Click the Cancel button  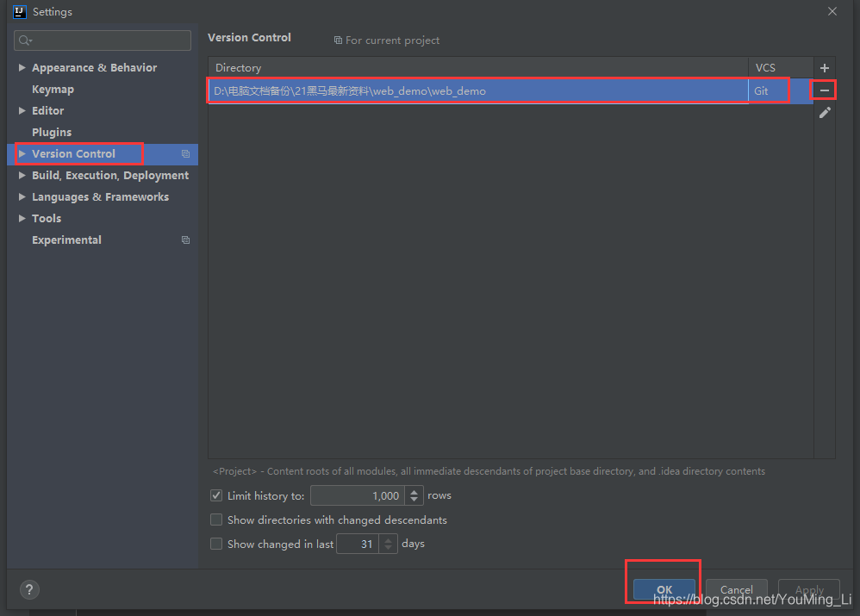(x=737, y=589)
